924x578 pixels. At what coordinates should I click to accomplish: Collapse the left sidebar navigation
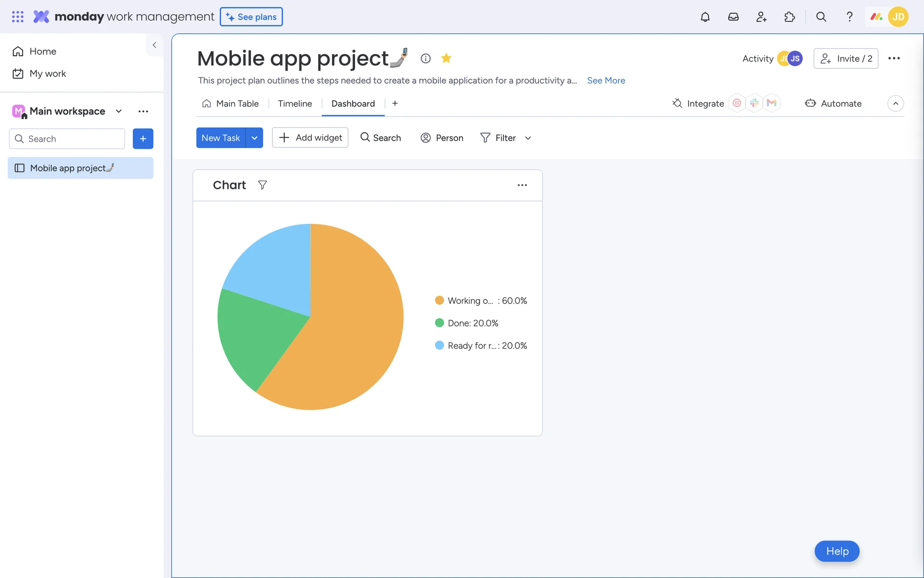pyautogui.click(x=154, y=45)
